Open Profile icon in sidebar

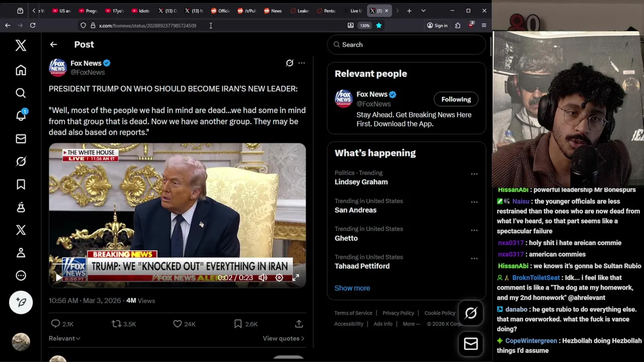coord(21,252)
